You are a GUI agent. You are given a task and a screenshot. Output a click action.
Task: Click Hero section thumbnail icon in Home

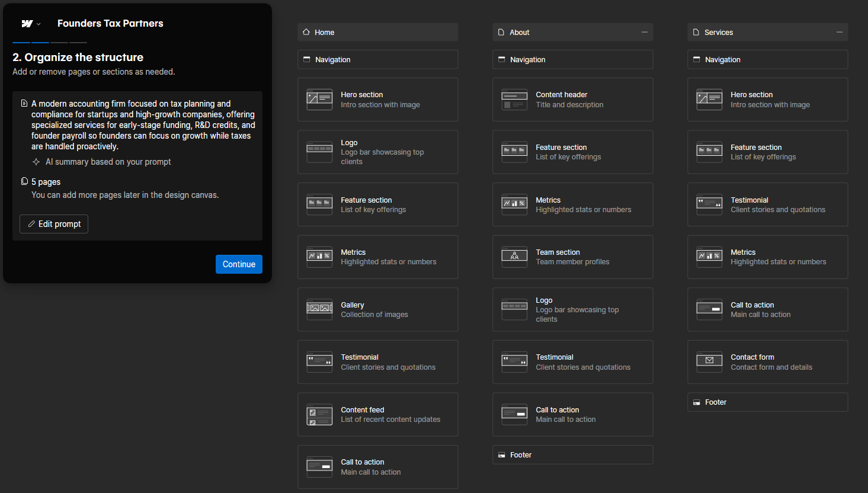(319, 100)
